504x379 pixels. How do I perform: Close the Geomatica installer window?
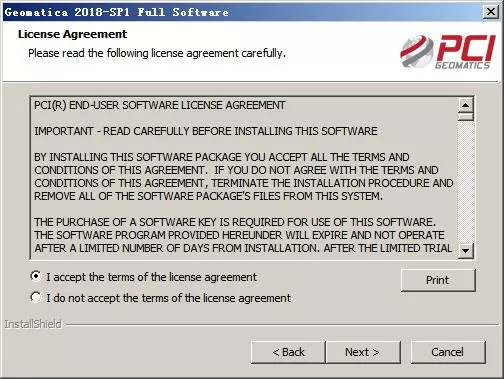pyautogui.click(x=491, y=12)
